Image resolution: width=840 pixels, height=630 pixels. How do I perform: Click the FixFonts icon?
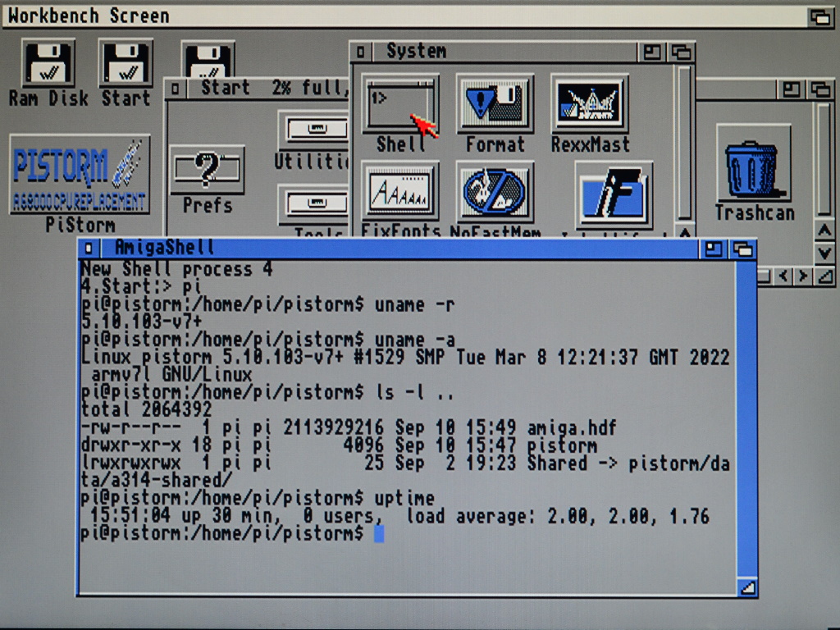pyautogui.click(x=400, y=192)
